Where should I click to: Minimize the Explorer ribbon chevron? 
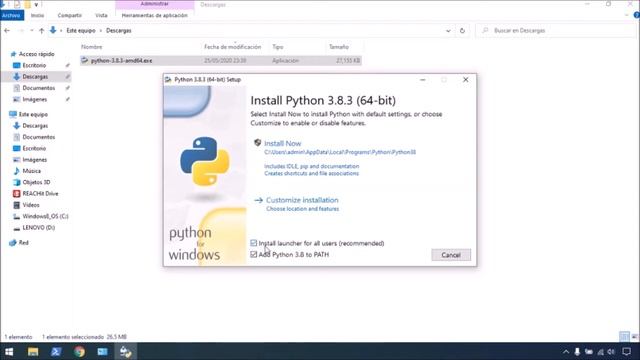click(627, 15)
